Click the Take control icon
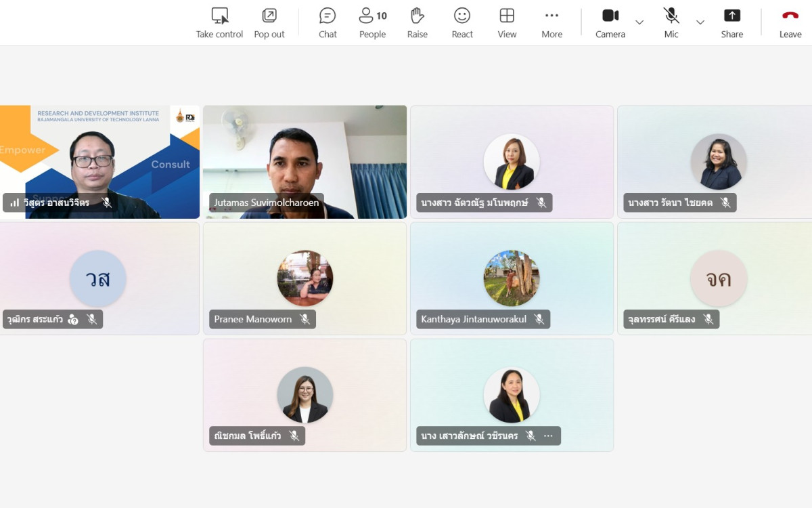Image resolution: width=812 pixels, height=508 pixels. [219, 16]
